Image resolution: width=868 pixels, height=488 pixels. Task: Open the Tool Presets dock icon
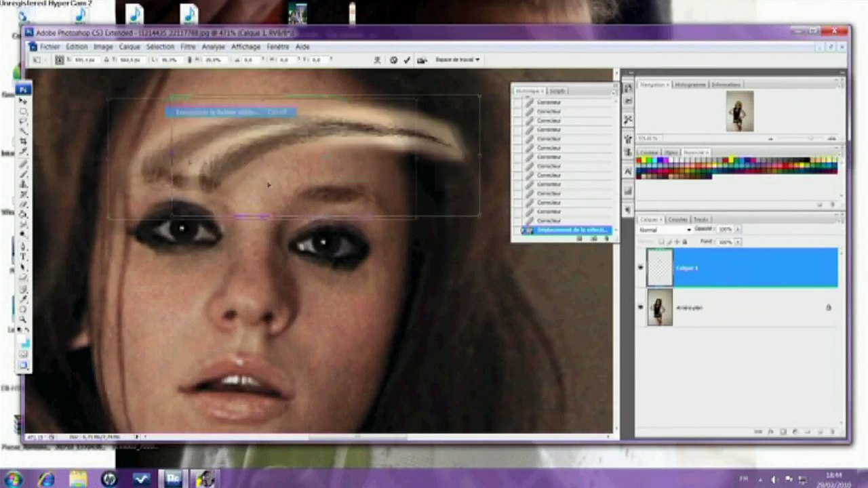pos(628,119)
